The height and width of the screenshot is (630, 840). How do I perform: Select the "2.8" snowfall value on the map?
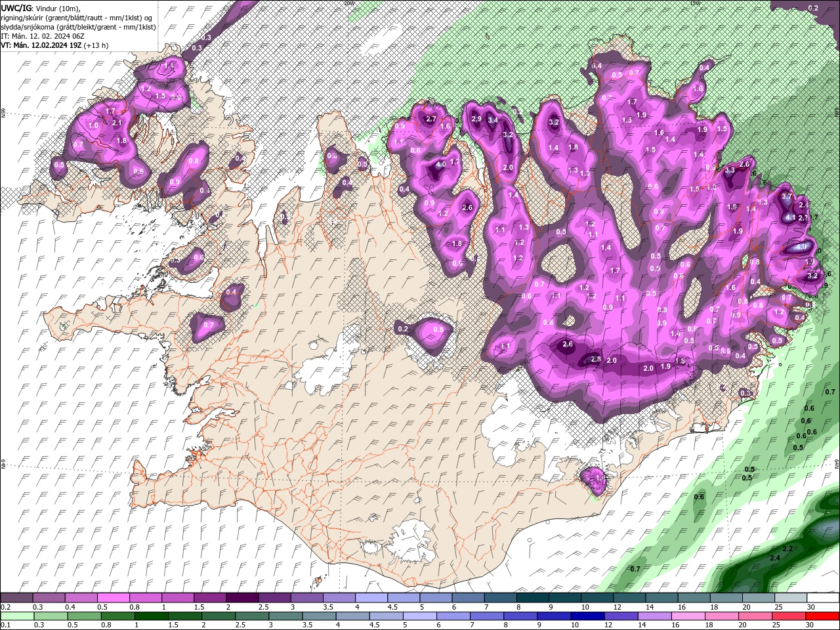[596, 359]
